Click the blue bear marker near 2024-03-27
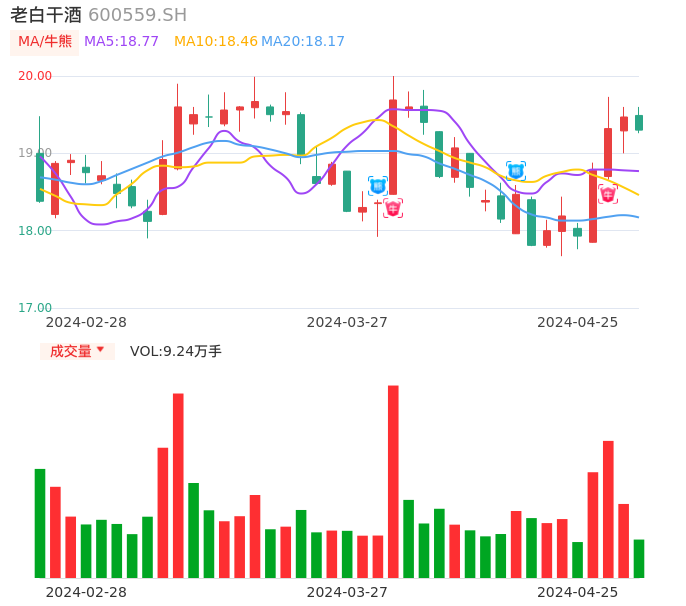The width and height of the screenshot is (686, 606). pos(377,185)
